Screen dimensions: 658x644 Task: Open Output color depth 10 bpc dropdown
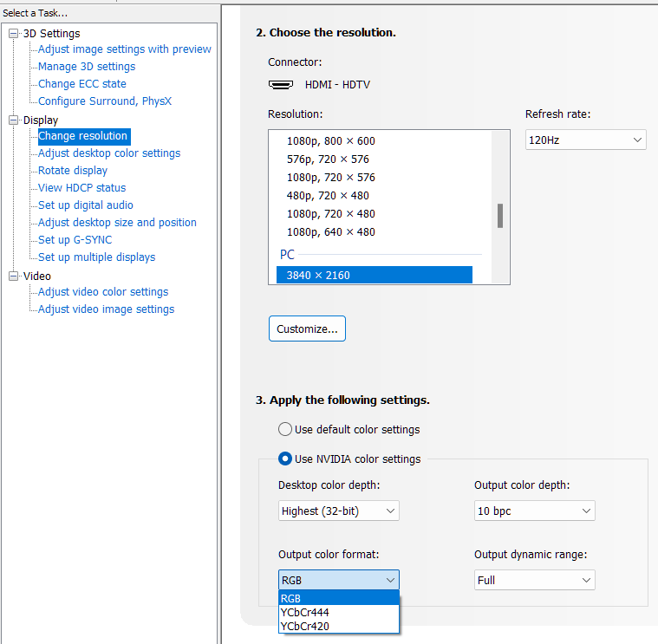pyautogui.click(x=535, y=511)
